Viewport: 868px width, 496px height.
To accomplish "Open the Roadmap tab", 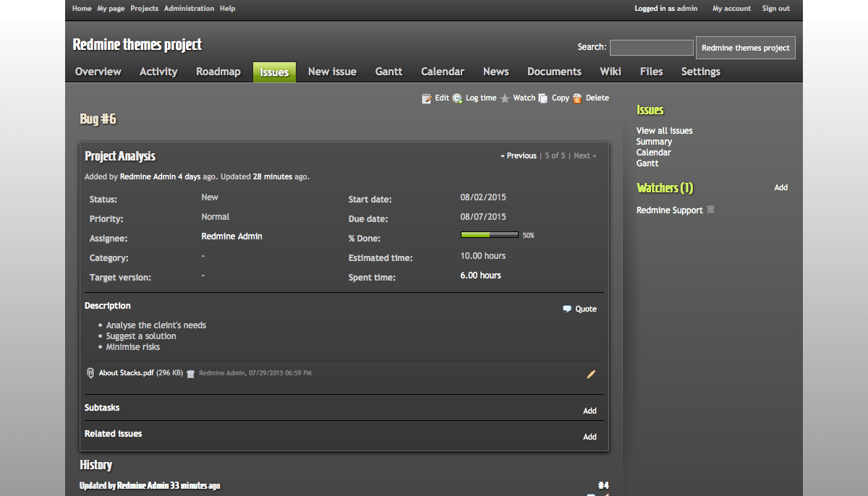I will point(218,72).
